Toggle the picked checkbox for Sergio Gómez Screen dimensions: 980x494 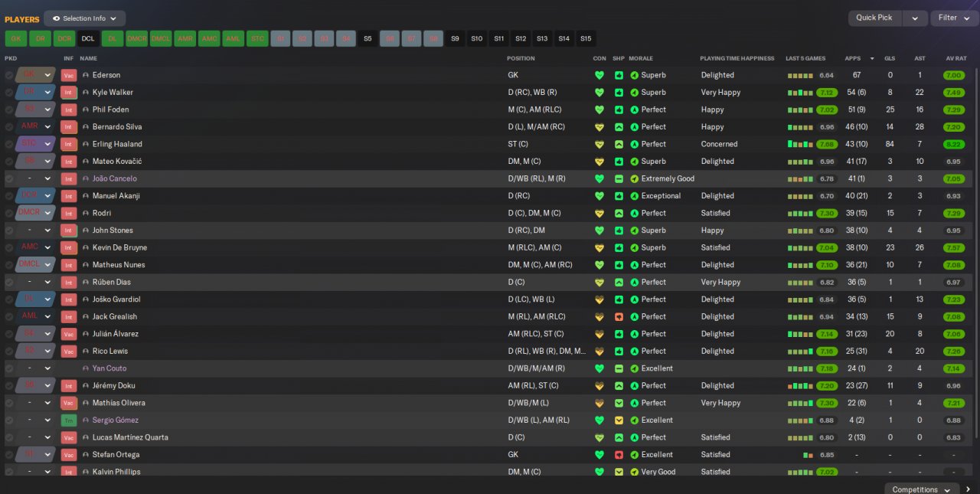pos(9,420)
